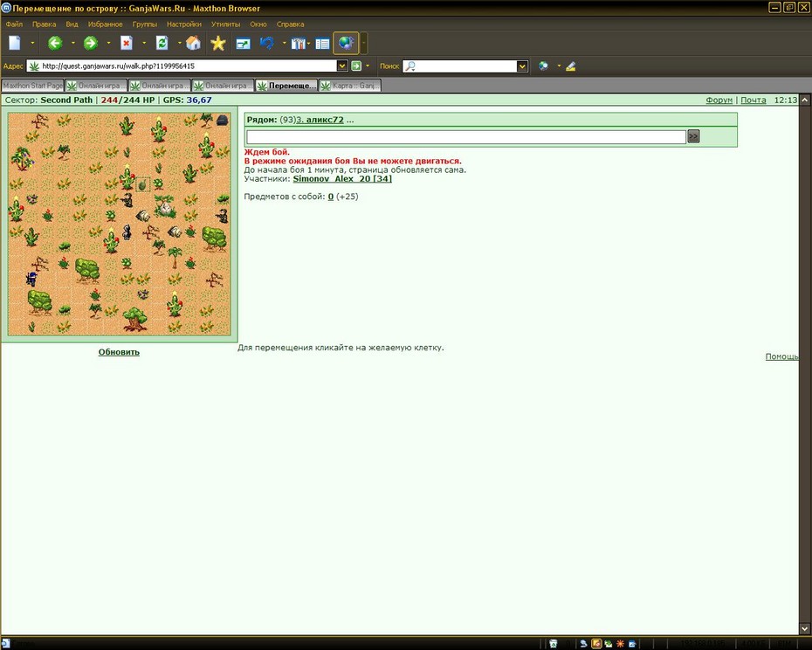This screenshot has height=650, width=812.
Task: Open Favorites with the yellow star icon
Action: (218, 43)
